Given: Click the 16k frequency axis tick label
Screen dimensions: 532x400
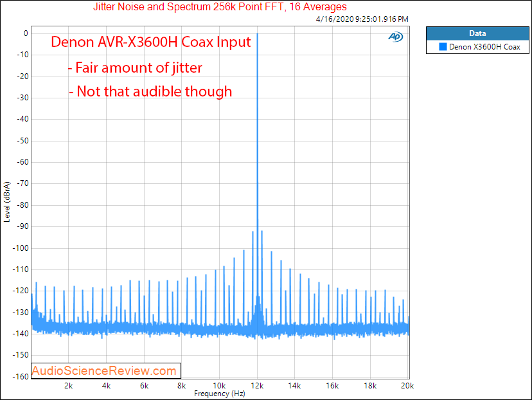Looking at the screenshot, I should pos(332,386).
